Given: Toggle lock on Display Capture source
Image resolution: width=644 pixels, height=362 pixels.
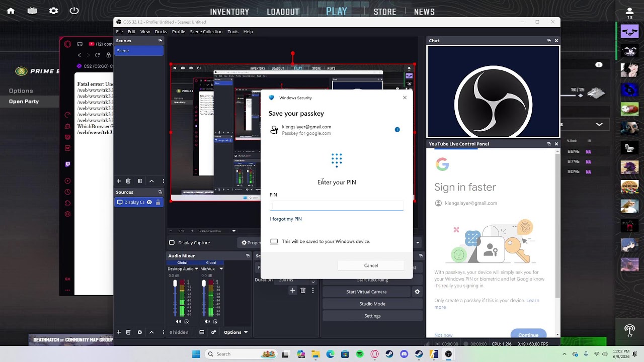Looking at the screenshot, I should click(158, 202).
